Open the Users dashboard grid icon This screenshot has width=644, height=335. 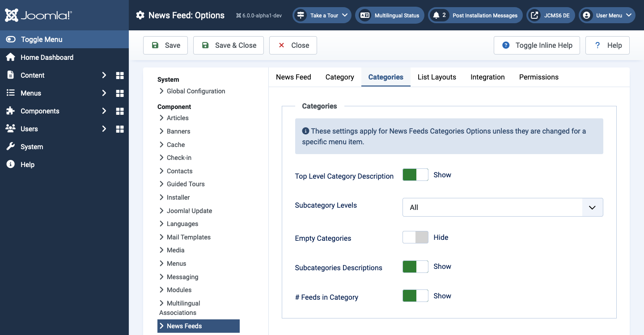(x=120, y=129)
